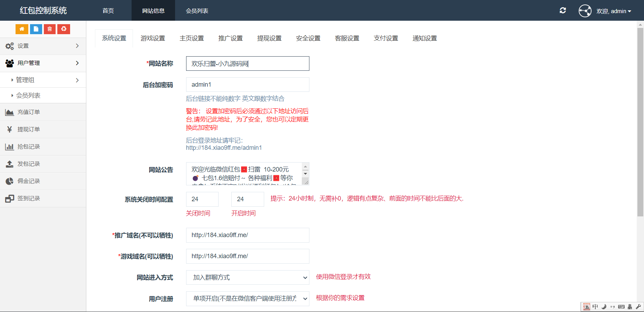644x312 pixels.
Task: Click the upload icon beside 发包记录
Action: point(10,164)
